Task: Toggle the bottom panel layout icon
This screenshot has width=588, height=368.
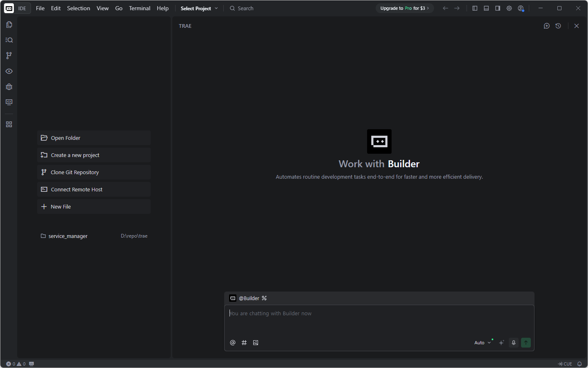Action: [486, 8]
